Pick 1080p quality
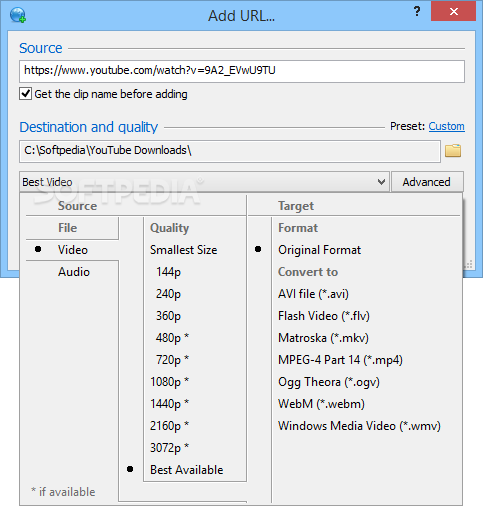Viewport: 483px width, 506px height. [x=170, y=382]
